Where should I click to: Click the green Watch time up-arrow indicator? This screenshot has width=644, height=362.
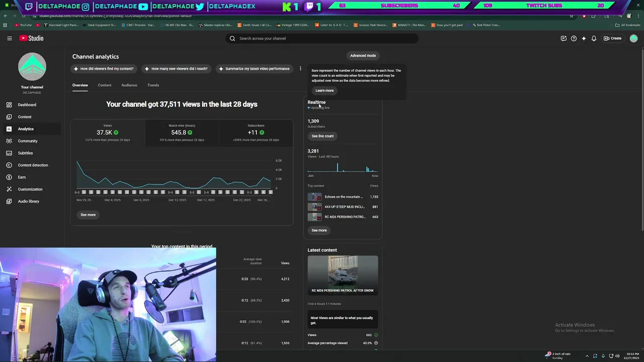coord(190,133)
